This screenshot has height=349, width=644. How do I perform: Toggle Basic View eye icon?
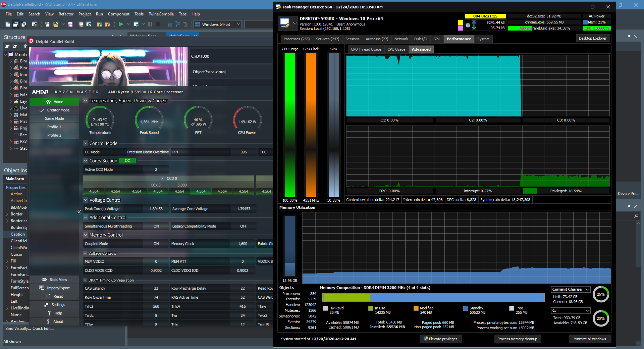44,280
